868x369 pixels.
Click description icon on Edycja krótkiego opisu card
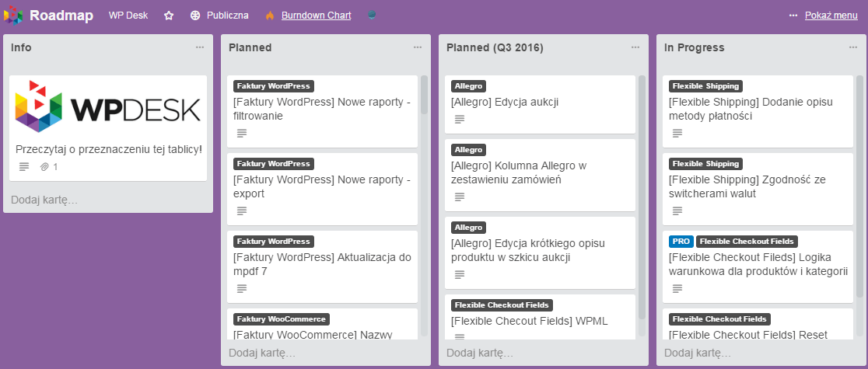(x=460, y=274)
